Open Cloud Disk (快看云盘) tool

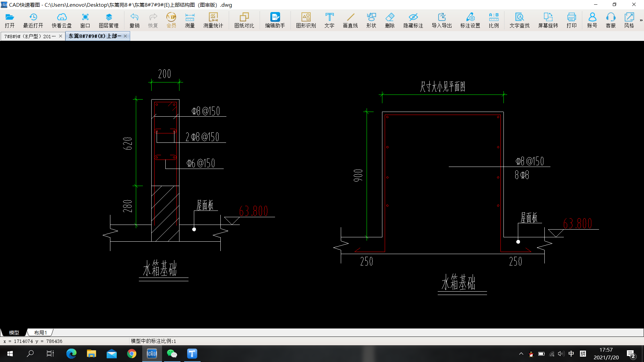[62, 20]
